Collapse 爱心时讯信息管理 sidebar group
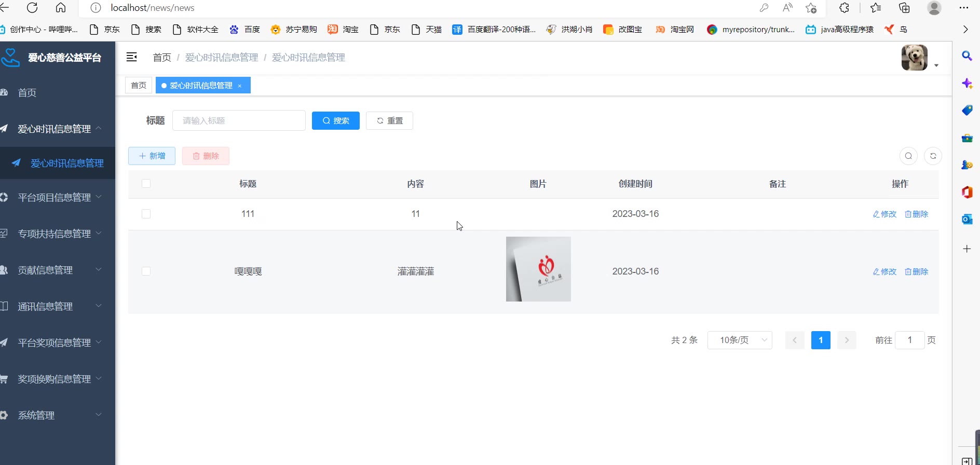The height and width of the screenshot is (465, 980). pyautogui.click(x=58, y=129)
